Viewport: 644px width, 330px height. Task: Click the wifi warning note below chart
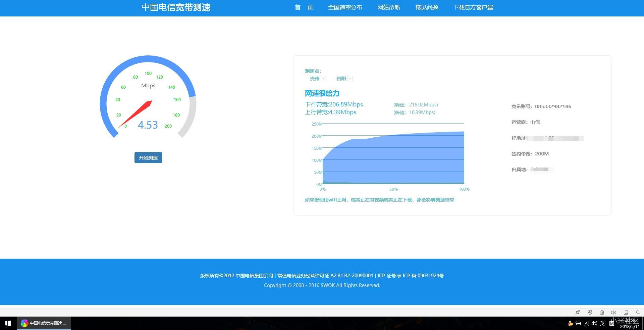click(379, 200)
